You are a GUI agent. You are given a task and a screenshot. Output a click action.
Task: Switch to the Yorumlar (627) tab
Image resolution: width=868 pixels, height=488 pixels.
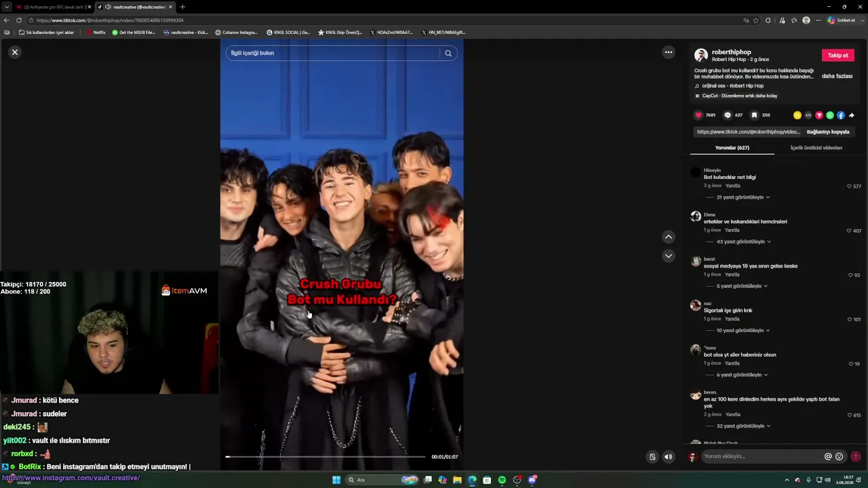pyautogui.click(x=732, y=148)
